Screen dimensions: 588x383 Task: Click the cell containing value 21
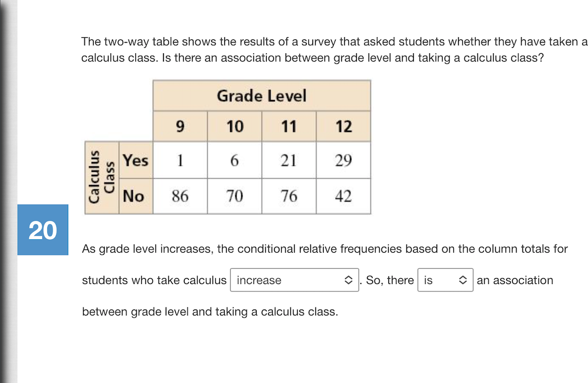289,160
